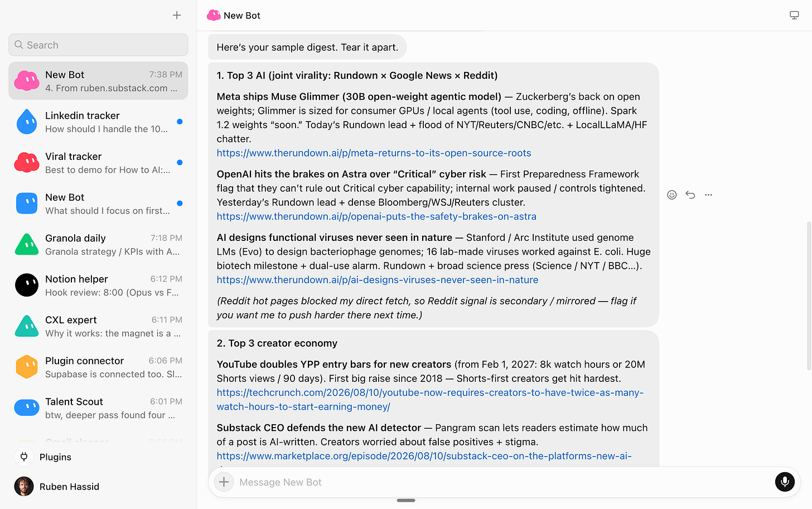
Task: Open the ai-designs-viruses-never-seen-in-nature link
Action: [x=378, y=280]
